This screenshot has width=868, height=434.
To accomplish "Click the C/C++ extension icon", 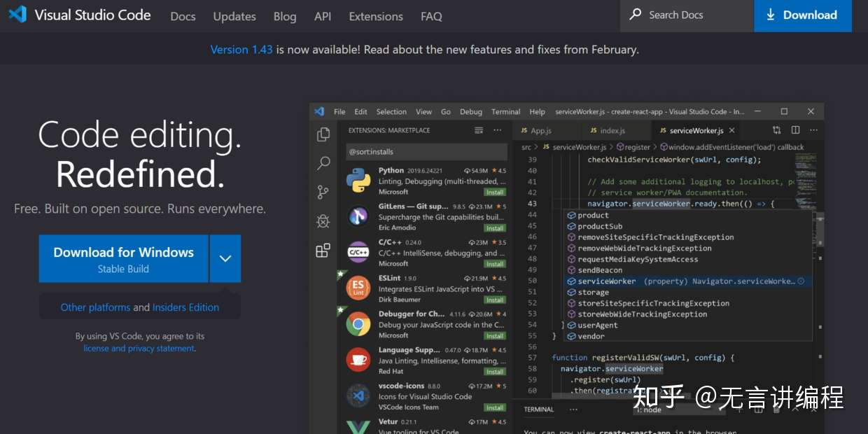I will pos(358,252).
